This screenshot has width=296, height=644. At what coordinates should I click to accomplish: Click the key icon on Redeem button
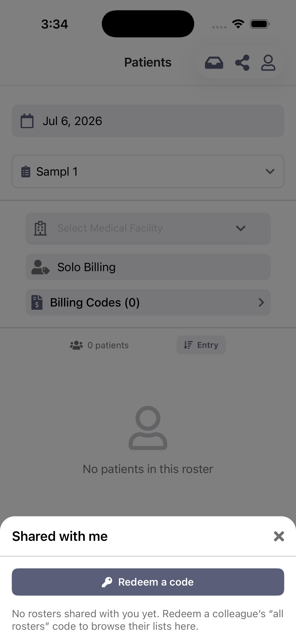(x=107, y=582)
